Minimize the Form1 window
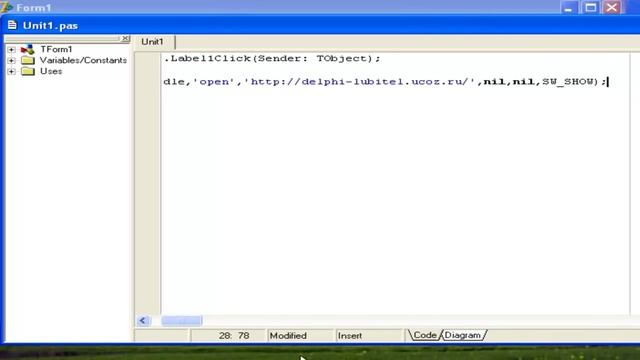The height and width of the screenshot is (360, 640). point(568,7)
